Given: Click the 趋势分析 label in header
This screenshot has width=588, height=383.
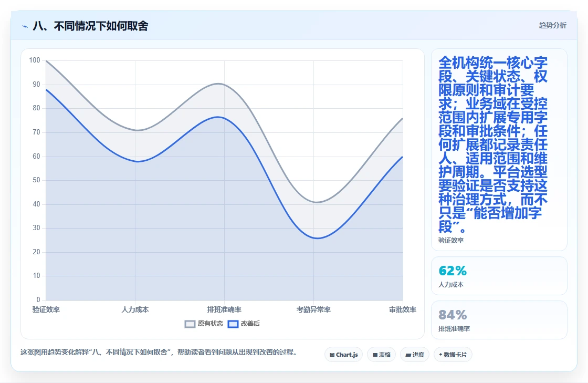Looking at the screenshot, I should pos(552,26).
